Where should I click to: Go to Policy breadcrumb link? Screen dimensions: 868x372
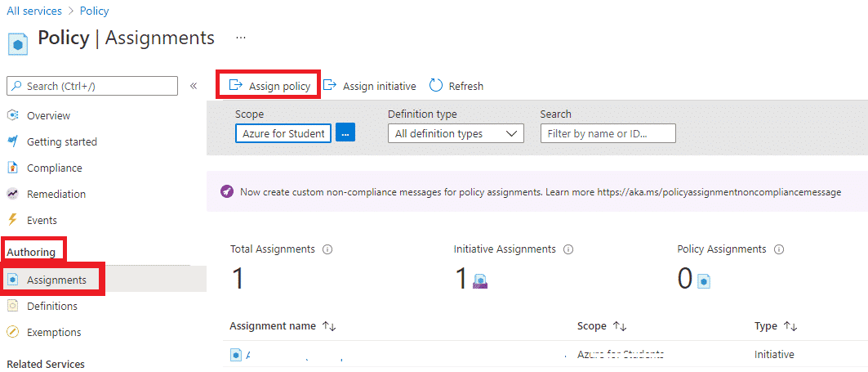(x=95, y=11)
